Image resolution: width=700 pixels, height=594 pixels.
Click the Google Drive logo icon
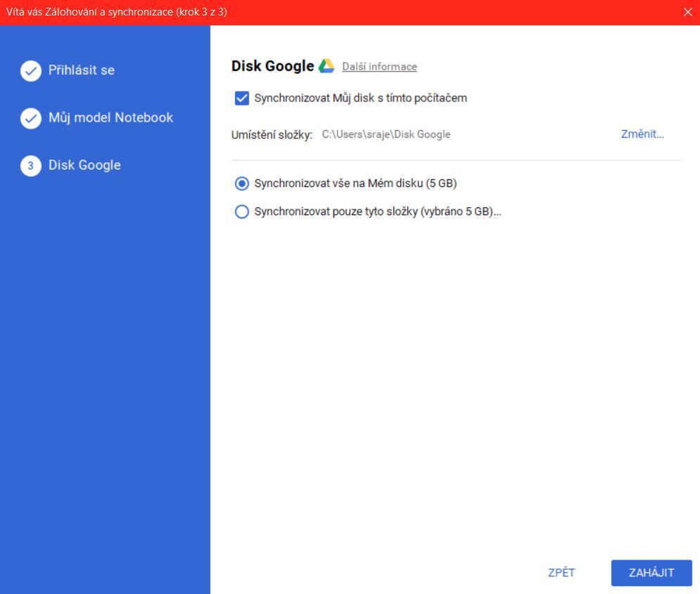click(326, 65)
